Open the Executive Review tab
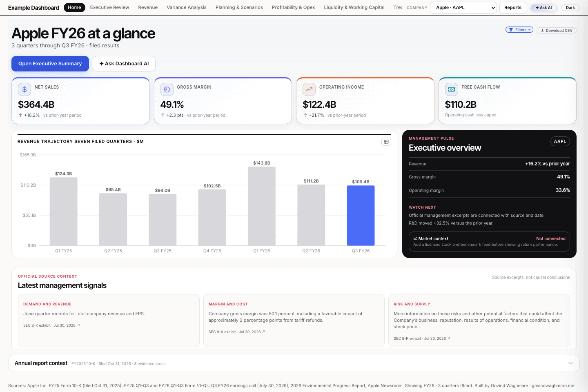The width and height of the screenshot is (588, 392). [109, 7]
